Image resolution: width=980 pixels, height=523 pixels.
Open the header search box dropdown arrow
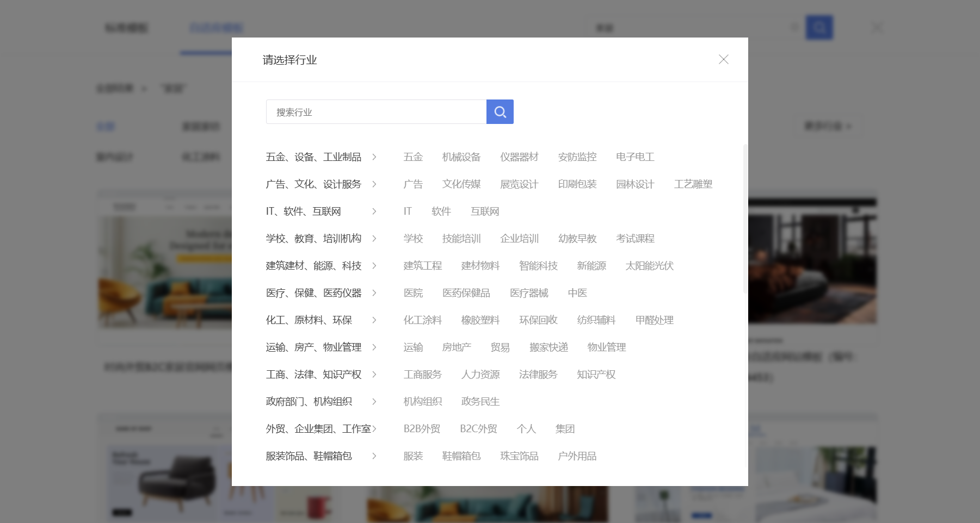pos(793,27)
